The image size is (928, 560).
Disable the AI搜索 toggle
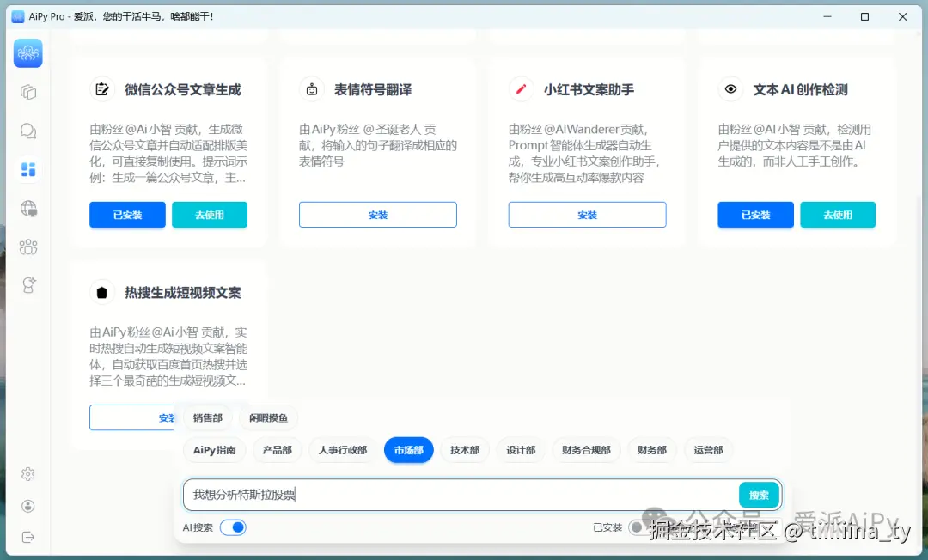pos(234,527)
